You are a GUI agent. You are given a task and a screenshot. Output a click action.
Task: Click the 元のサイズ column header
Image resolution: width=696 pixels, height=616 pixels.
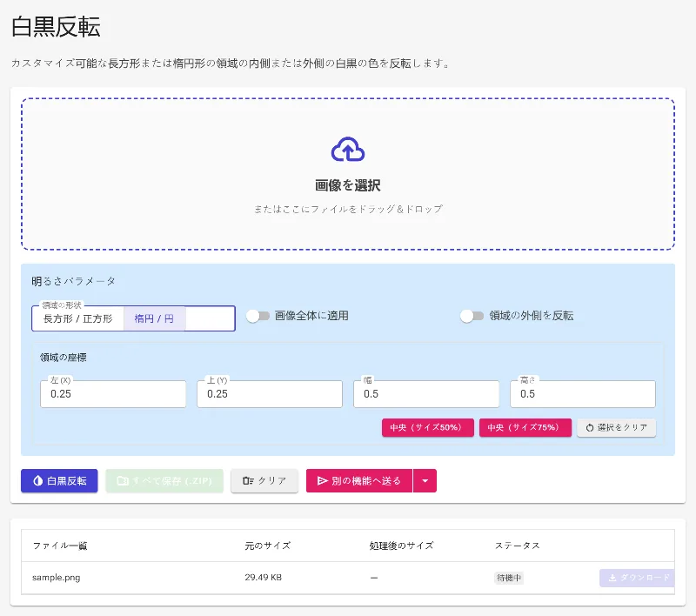[268, 546]
